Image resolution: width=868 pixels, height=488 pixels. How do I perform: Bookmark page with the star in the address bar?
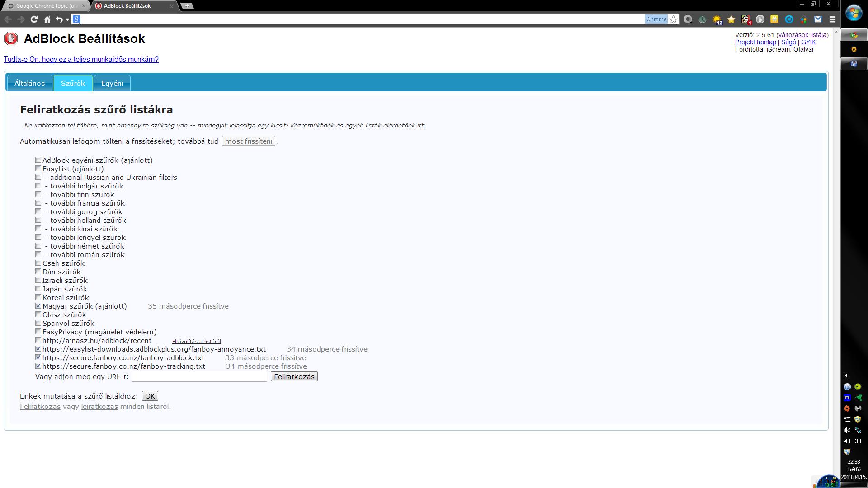[x=674, y=19]
